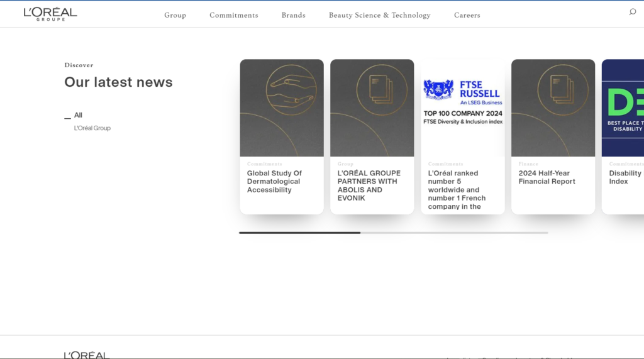Open Beauty Science & Technology menu
The image size is (644, 359).
pos(379,15)
